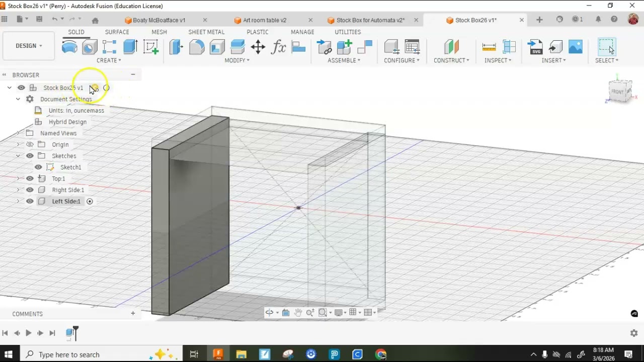This screenshot has width=644, height=362.
Task: Click the Joint tool in Assemble
Action: (324, 47)
